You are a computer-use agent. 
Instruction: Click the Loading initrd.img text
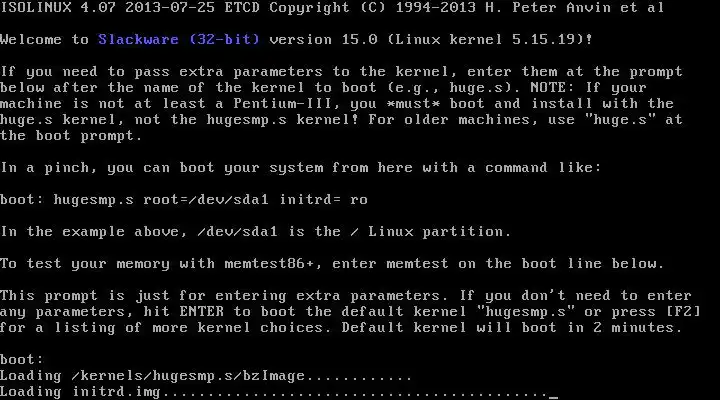(x=80, y=392)
